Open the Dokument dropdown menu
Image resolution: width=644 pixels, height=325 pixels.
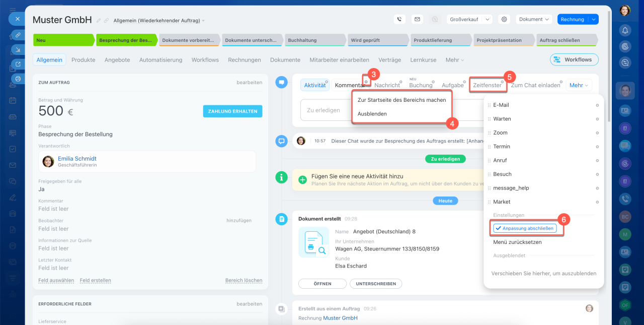click(534, 19)
